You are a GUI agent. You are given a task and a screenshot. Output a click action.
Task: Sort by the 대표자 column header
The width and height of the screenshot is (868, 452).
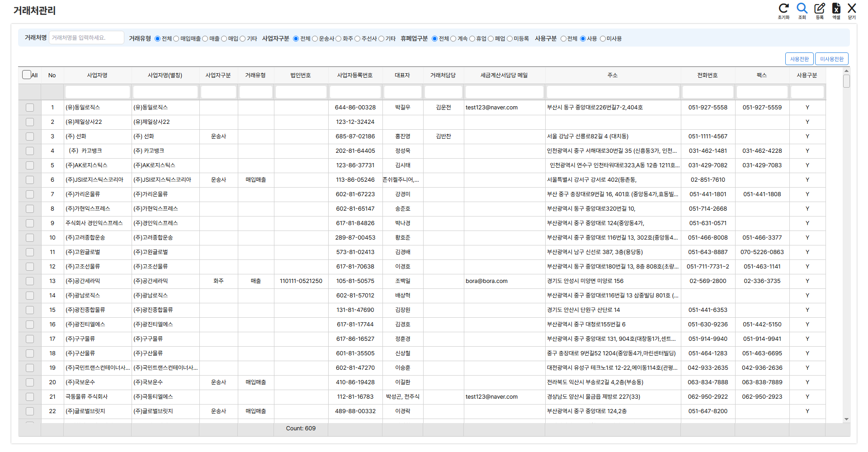pos(402,75)
